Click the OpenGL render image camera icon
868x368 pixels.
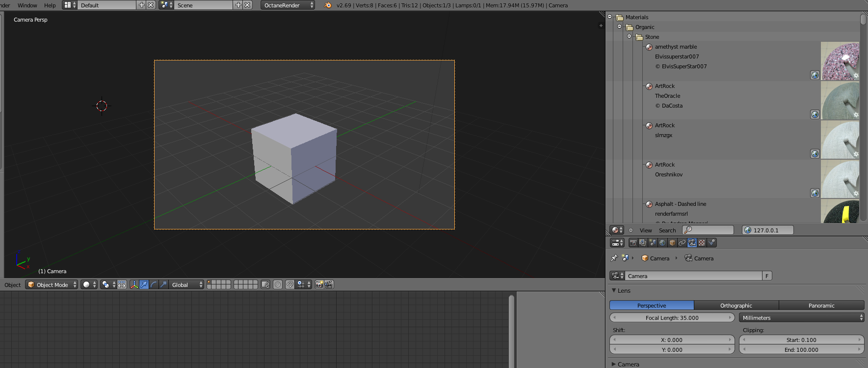pyautogui.click(x=319, y=284)
